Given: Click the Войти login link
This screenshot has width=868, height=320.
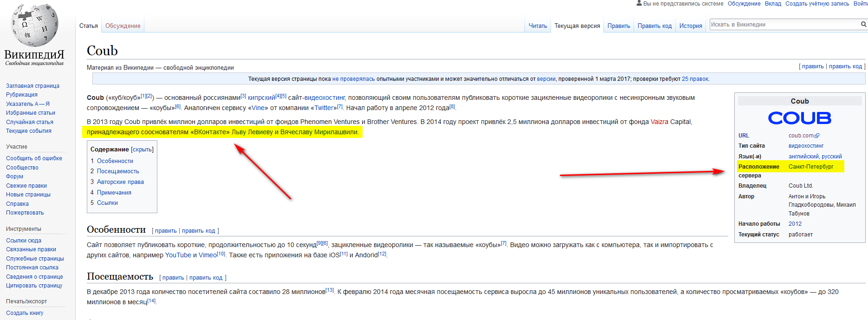Looking at the screenshot, I should (x=861, y=4).
